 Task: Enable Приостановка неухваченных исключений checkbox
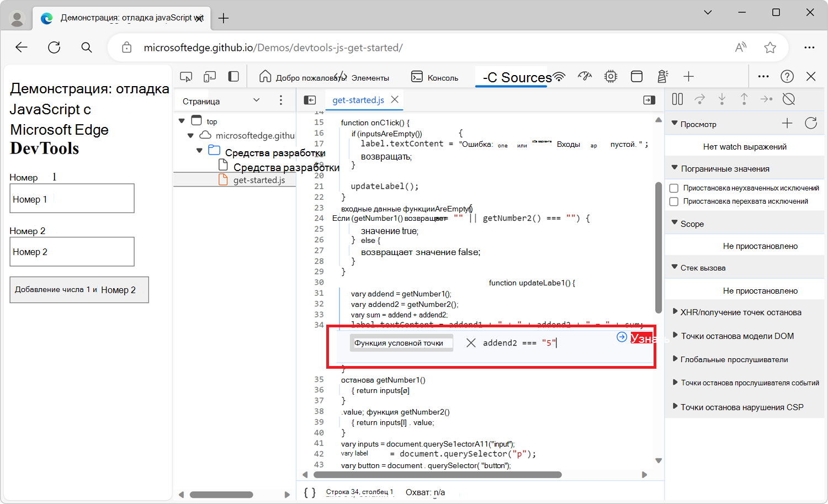pyautogui.click(x=674, y=188)
